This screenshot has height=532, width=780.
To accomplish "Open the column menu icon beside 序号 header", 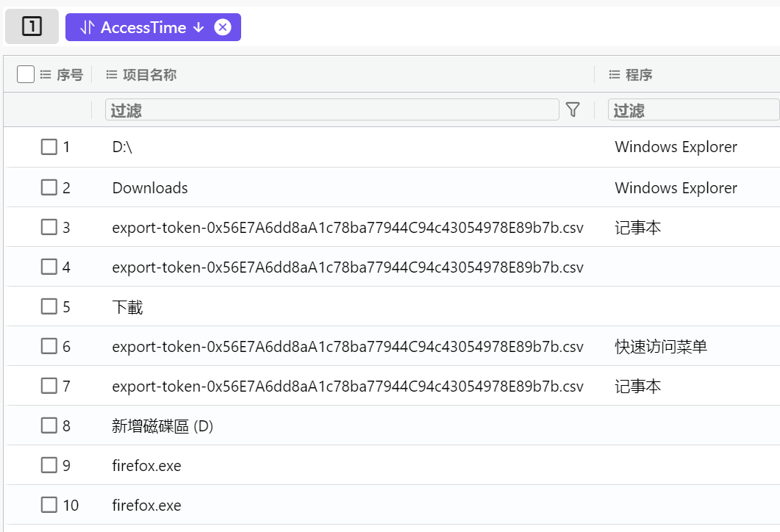I will pyautogui.click(x=44, y=74).
